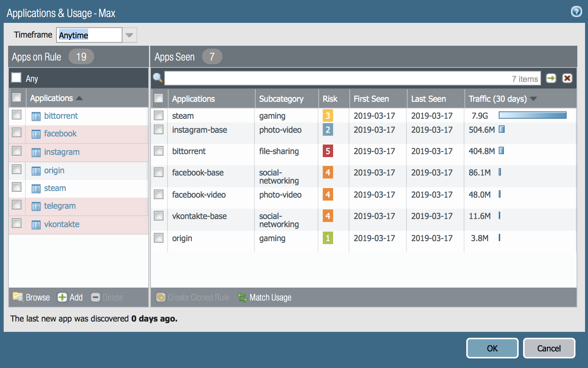This screenshot has width=588, height=368.
Task: Click the search magnifier icon in Apps Seen
Action: (158, 77)
